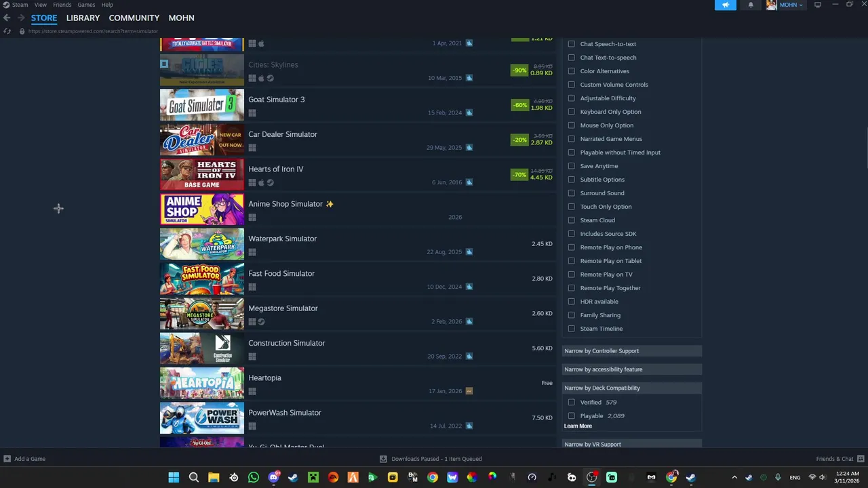
Task: Expand Narrow by VR Support section
Action: (x=632, y=444)
